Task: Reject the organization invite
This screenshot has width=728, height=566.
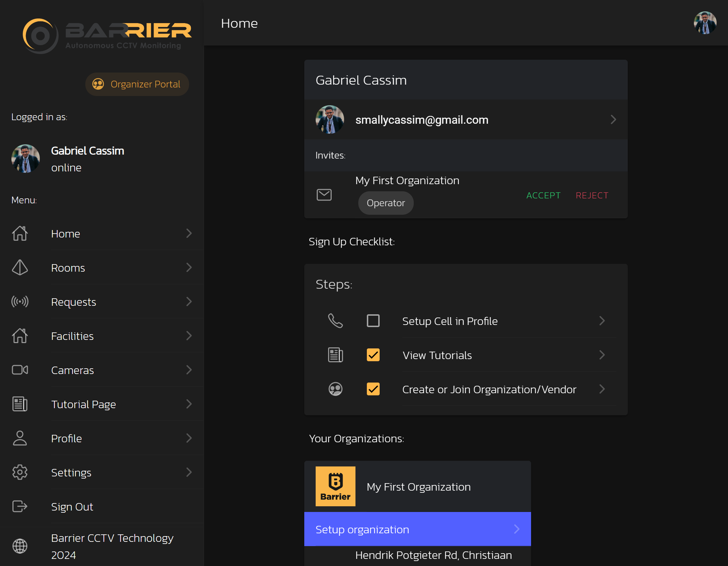Action: tap(592, 196)
